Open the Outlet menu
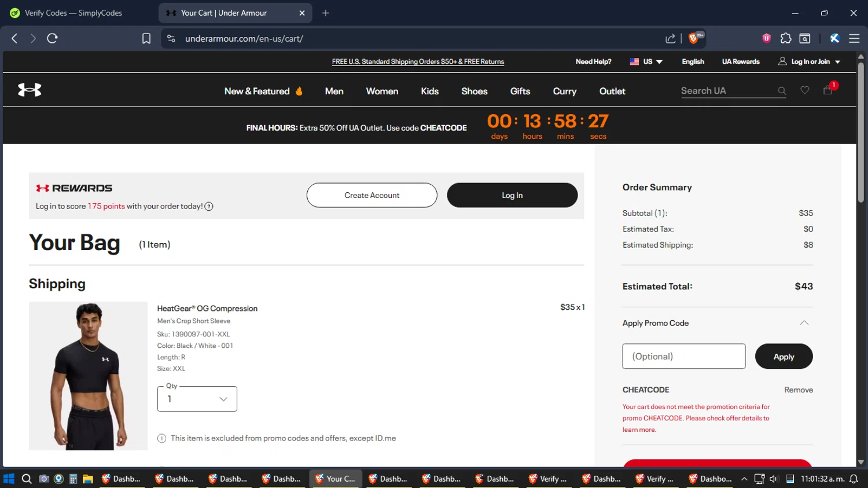The height and width of the screenshot is (488, 868). tap(612, 91)
